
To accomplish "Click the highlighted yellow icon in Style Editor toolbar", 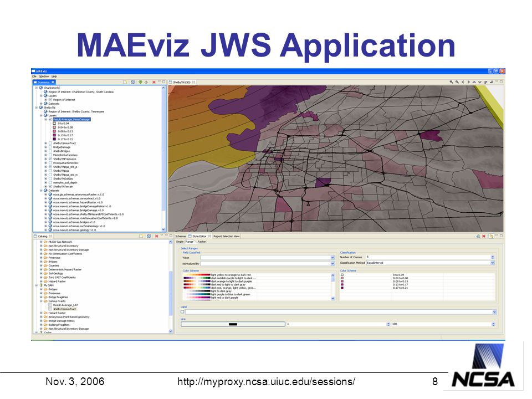I will click(491, 236).
